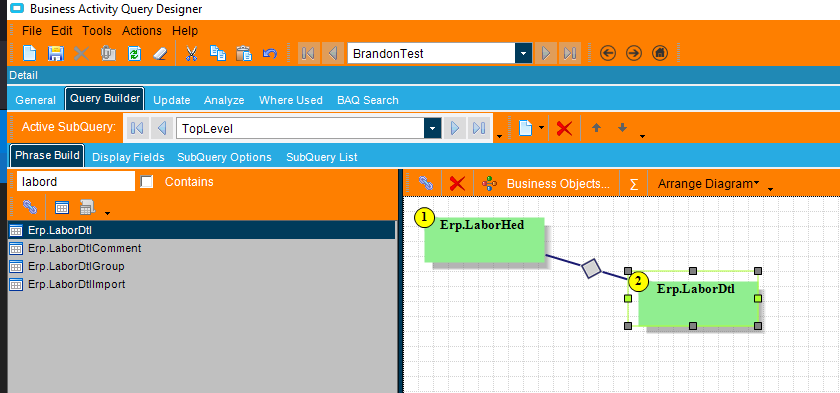840x393 pixels.
Task: Click the table view icon in table list toolbar
Action: 62,207
